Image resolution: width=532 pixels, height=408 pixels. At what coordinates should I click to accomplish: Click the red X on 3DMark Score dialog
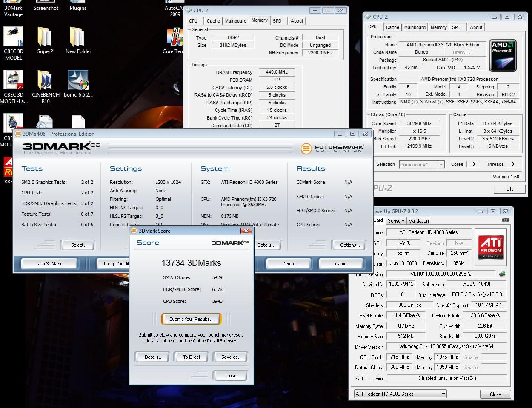(246, 231)
